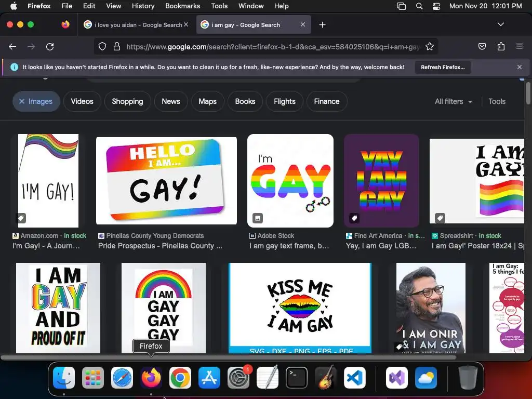The height and width of the screenshot is (399, 532).
Task: Open the tracking protection shield icon
Action: coord(102,46)
